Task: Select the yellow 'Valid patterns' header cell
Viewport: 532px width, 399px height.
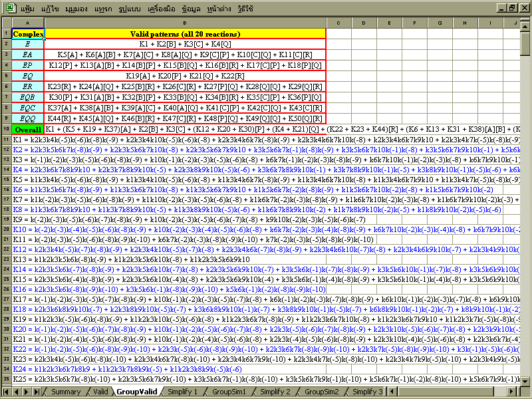Action: point(186,33)
